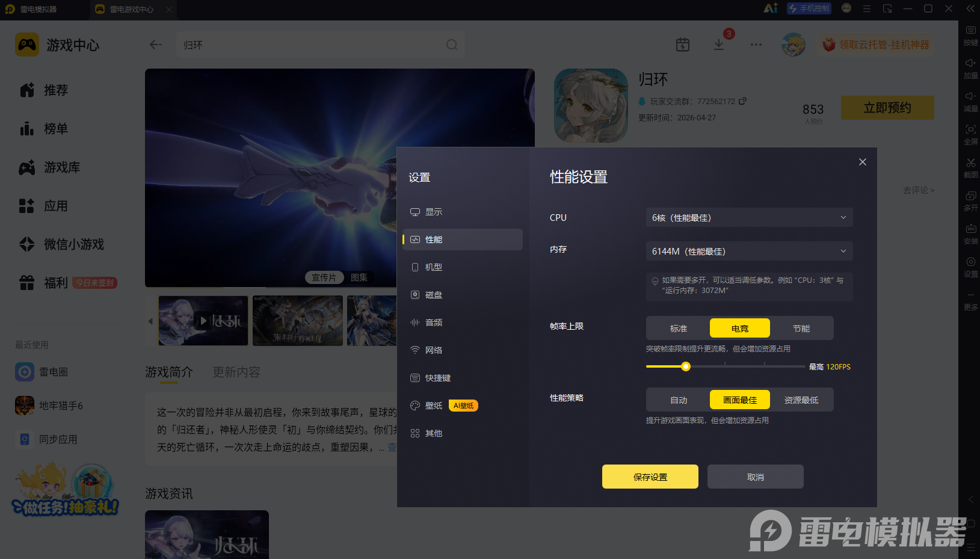This screenshot has width=980, height=559.
Task: Set frame rate limit to 电竞
Action: (x=740, y=329)
